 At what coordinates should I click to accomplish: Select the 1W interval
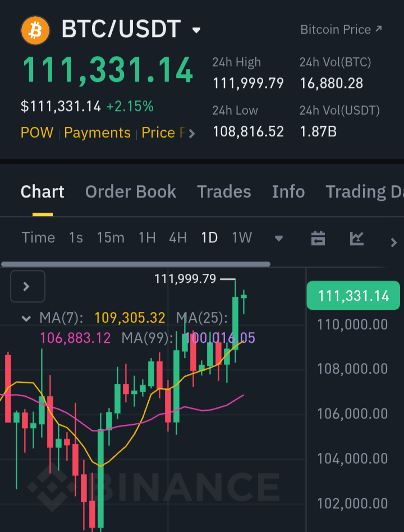tap(242, 237)
